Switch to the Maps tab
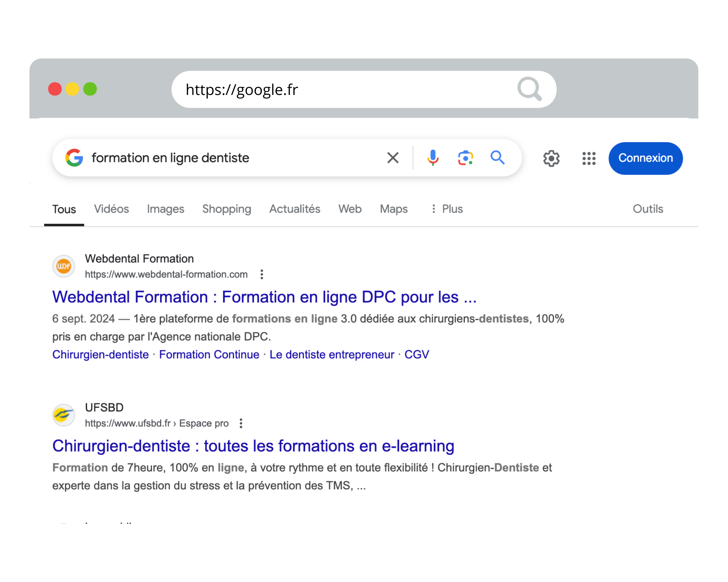This screenshot has width=728, height=582. (x=394, y=209)
